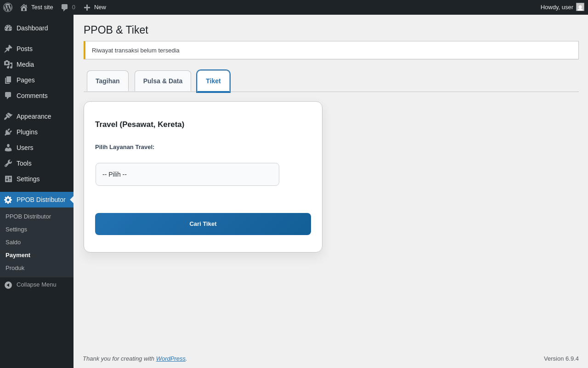Click the Pages icon in sidebar

pyautogui.click(x=8, y=80)
